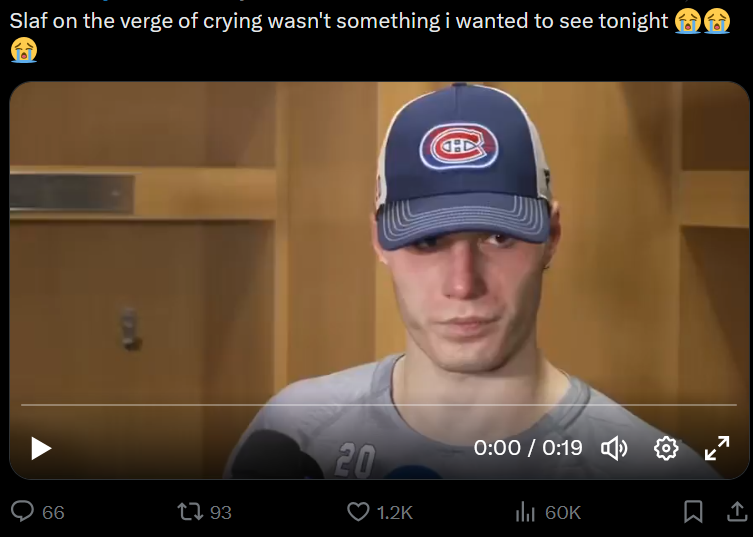Click the crying emojis after the word tonight

(702, 20)
